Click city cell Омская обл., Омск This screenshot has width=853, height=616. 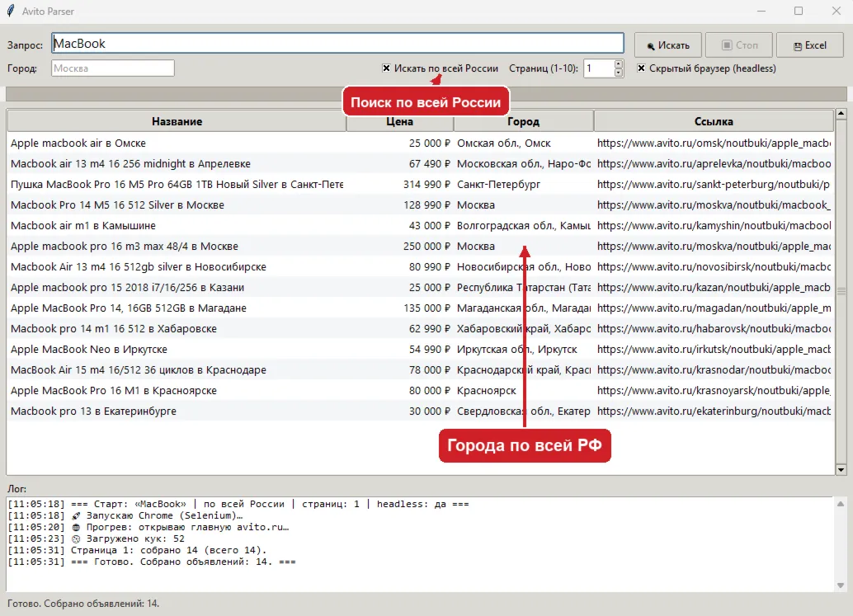[x=504, y=143]
